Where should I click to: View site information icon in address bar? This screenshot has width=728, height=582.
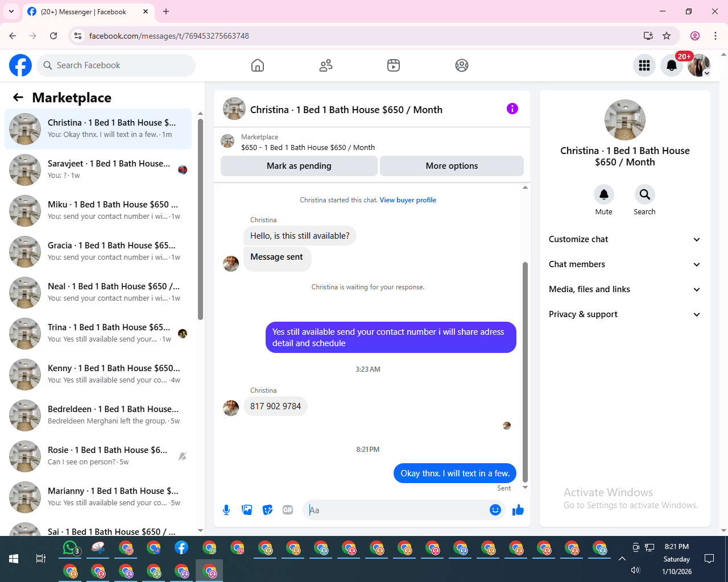(x=78, y=36)
